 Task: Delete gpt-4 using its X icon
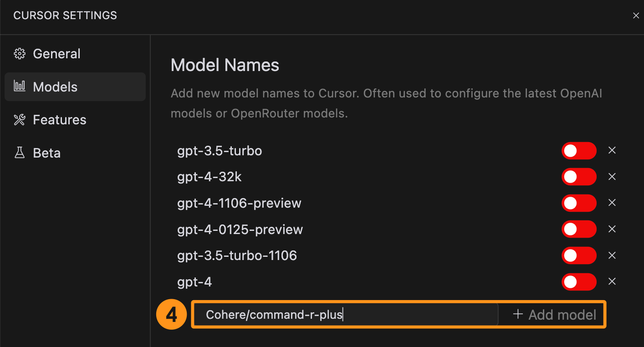[612, 281]
